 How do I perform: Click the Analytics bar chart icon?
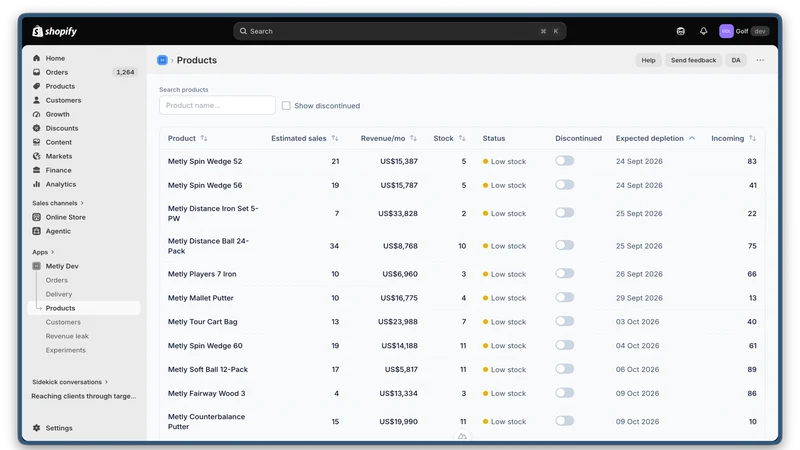click(x=36, y=184)
